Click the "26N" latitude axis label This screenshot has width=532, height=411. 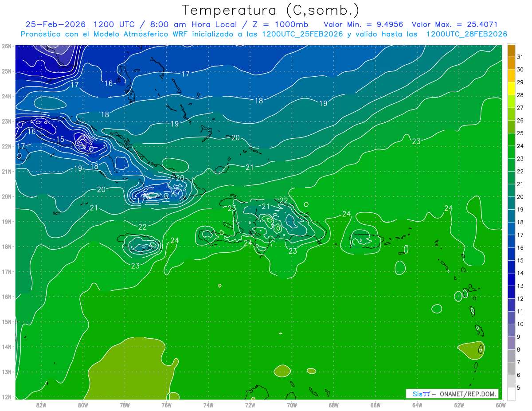point(7,46)
